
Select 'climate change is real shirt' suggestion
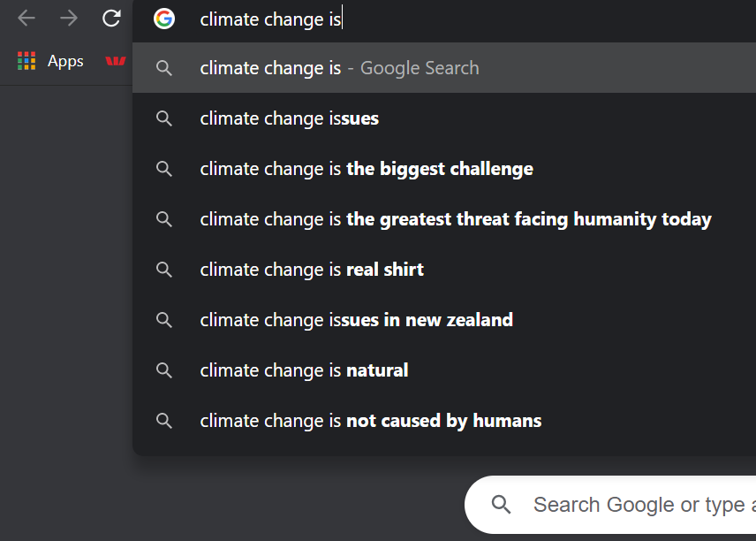444,270
